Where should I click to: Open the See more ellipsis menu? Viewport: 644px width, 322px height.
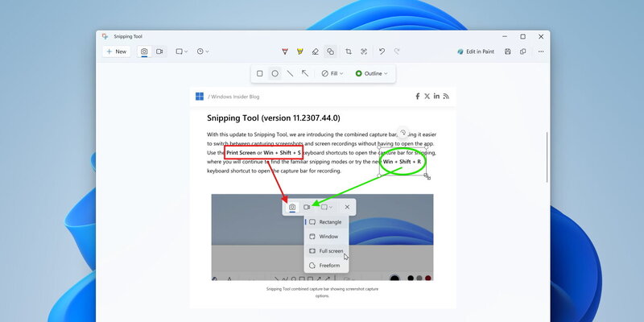tap(541, 52)
